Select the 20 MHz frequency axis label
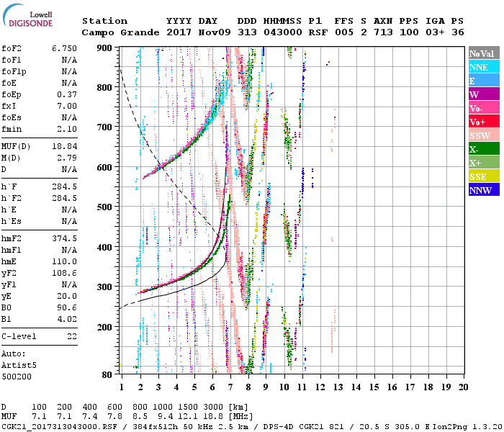504x432 pixels. point(463,387)
